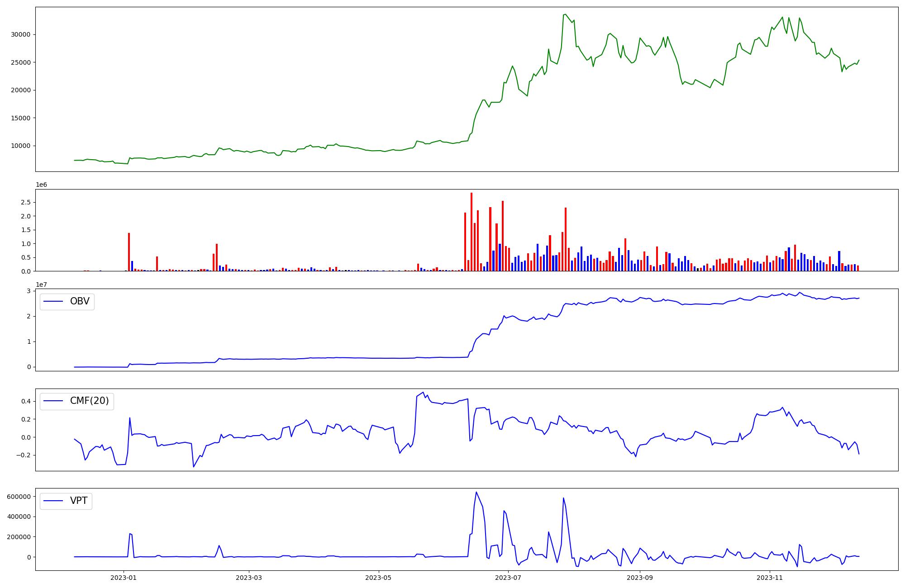Screen dimensions: 905x588
Task: Click the 2023-01 date axis label
Action: coord(124,578)
